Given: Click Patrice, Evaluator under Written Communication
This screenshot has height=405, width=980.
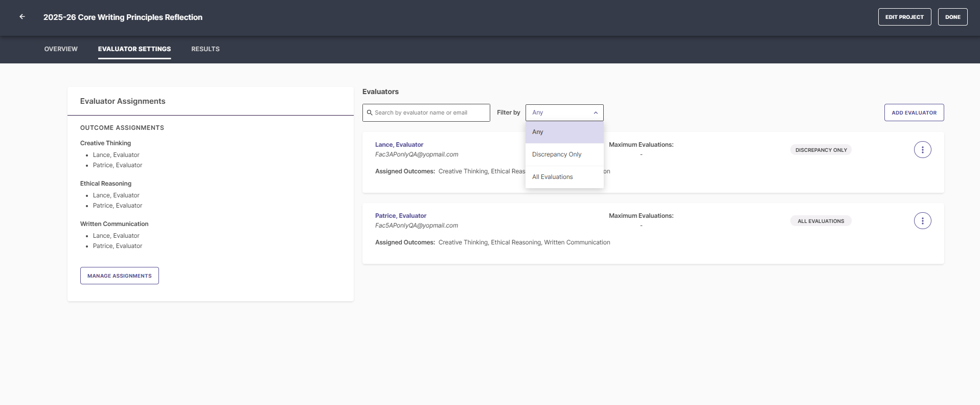Looking at the screenshot, I should (118, 246).
